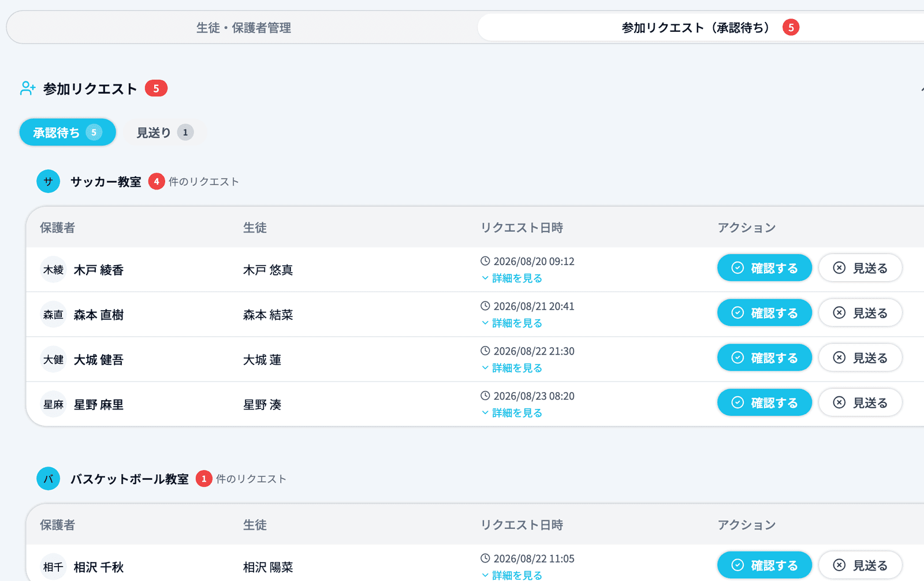Click the clock icon beside 2026/08/20 09:12
This screenshot has height=581, width=924.
[486, 261]
